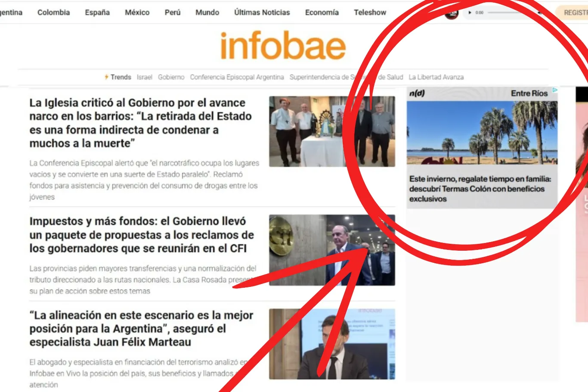Open the España edition
Screen dimensions: 588x392
click(x=97, y=12)
